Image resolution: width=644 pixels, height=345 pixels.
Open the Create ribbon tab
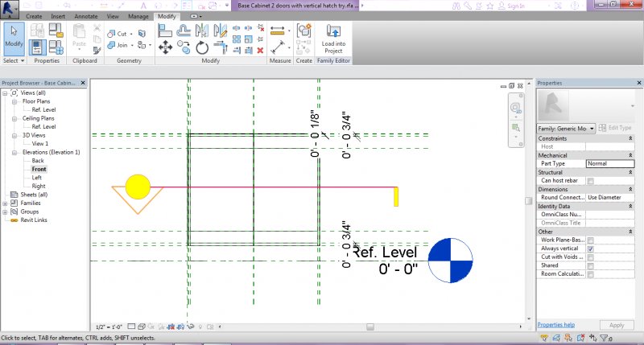[34, 16]
